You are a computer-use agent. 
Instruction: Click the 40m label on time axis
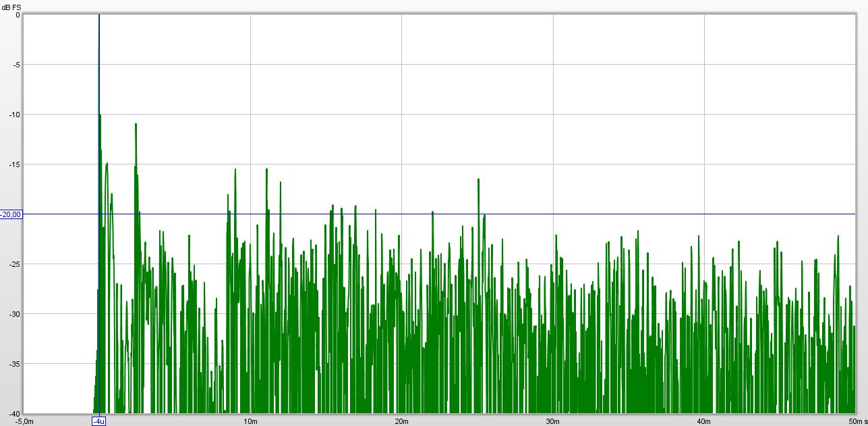(x=704, y=421)
